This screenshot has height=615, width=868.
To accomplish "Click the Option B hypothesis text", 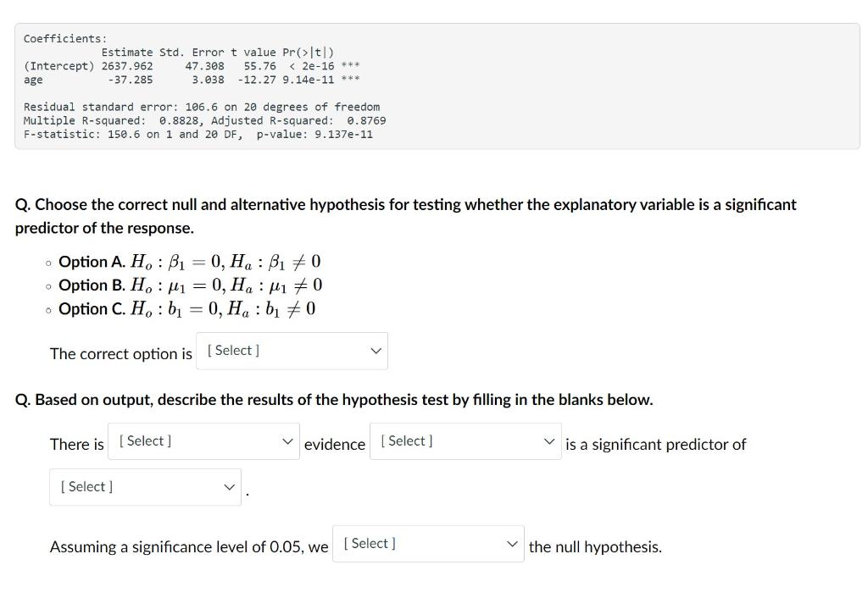I will point(188,285).
